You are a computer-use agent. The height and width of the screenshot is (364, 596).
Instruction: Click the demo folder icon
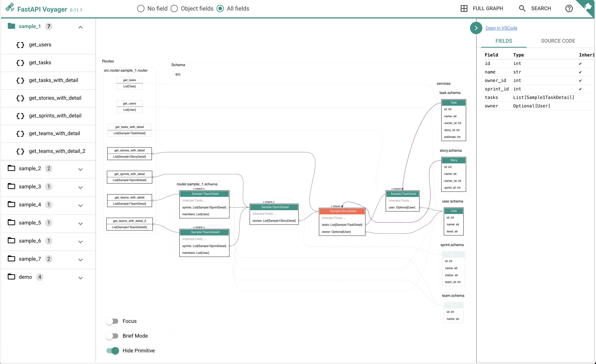tap(11, 277)
